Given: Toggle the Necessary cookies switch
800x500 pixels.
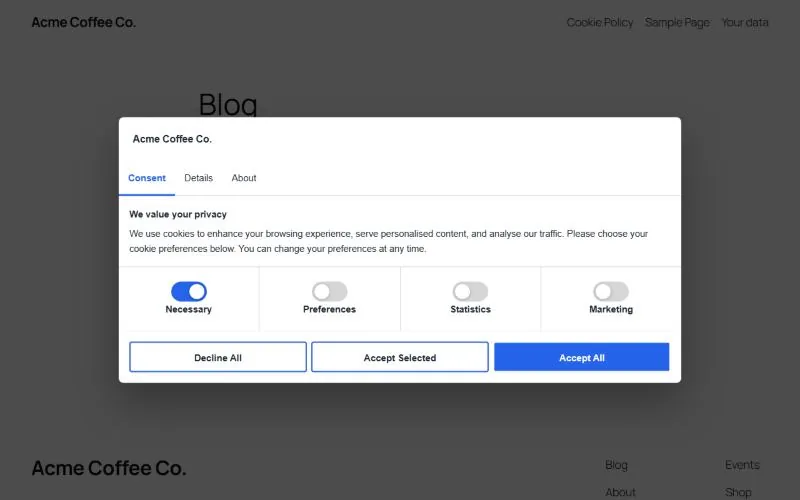Looking at the screenshot, I should point(189,291).
